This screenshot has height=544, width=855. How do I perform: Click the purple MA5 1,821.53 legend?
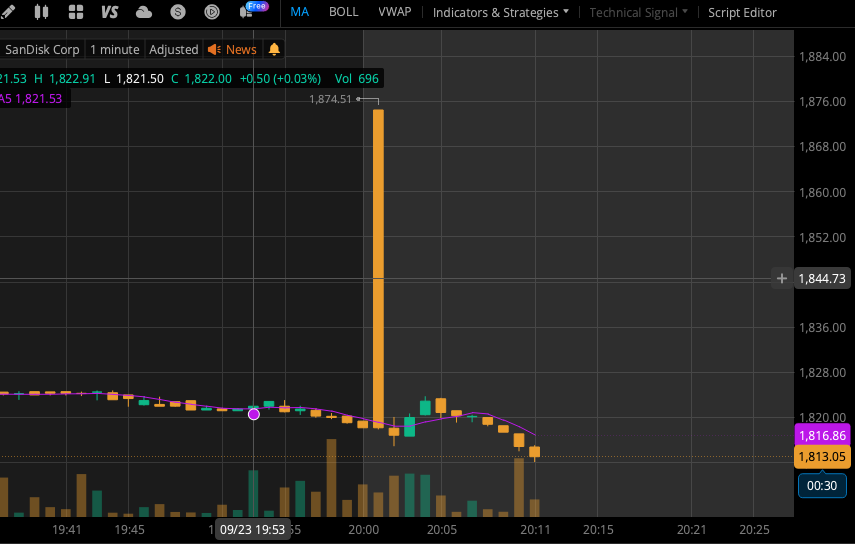(x=31, y=99)
